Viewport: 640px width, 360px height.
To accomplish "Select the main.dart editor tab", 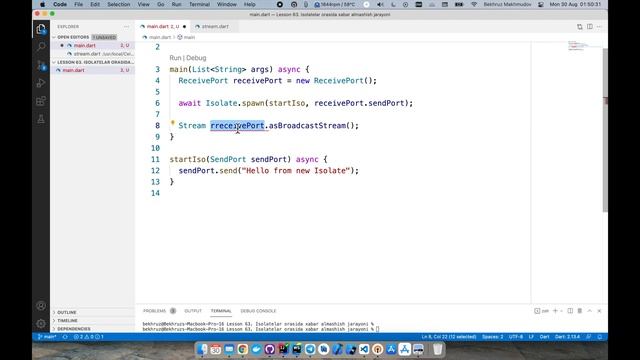I will tap(163, 27).
